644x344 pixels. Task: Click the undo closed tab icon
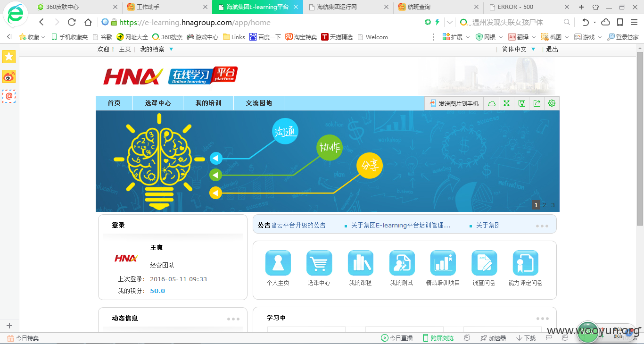point(585,22)
